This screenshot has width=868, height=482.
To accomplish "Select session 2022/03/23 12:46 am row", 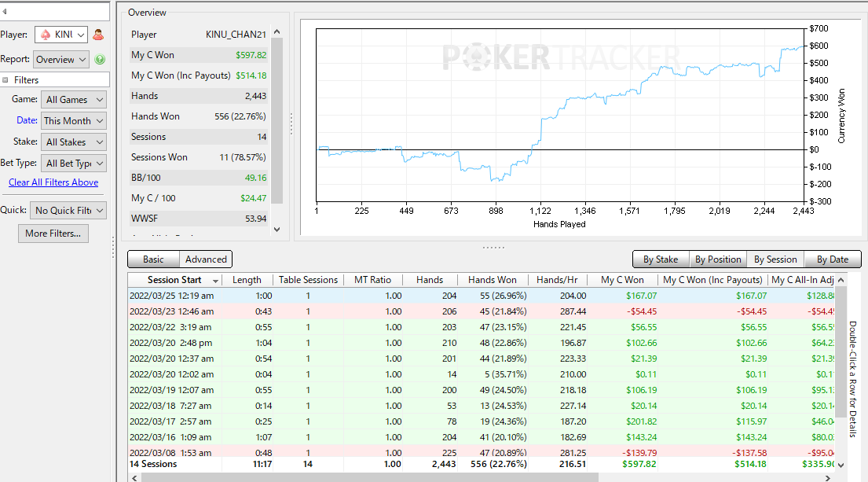I will click(x=481, y=311).
